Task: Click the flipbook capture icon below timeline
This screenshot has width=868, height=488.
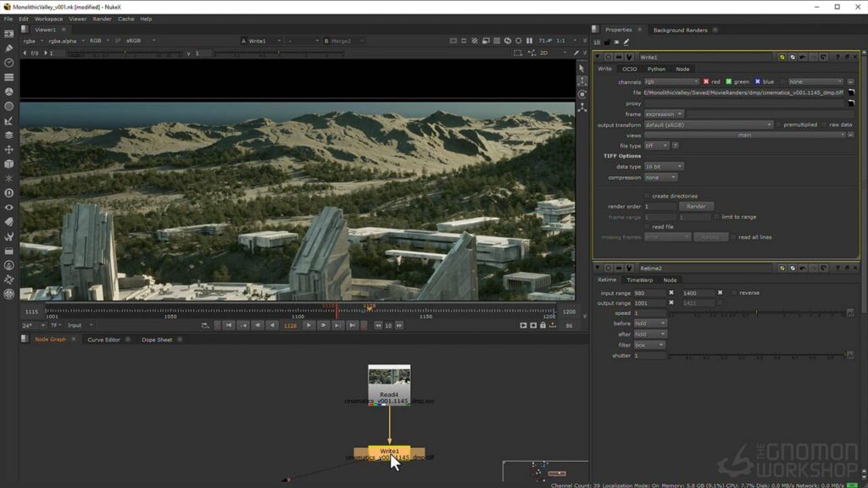Action: 523,325
